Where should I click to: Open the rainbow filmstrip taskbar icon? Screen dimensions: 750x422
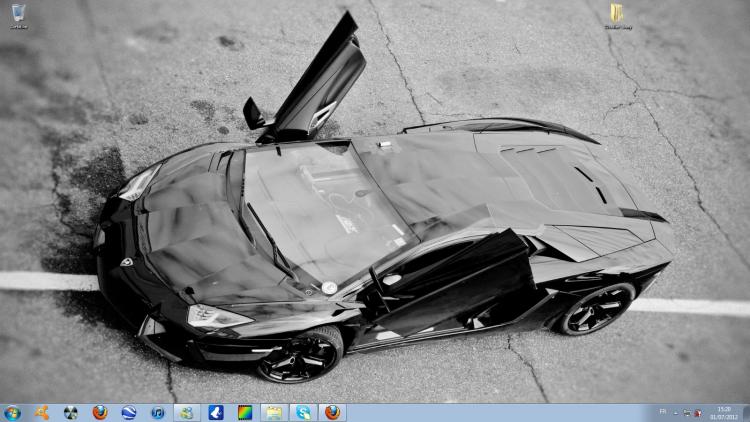[x=245, y=412]
